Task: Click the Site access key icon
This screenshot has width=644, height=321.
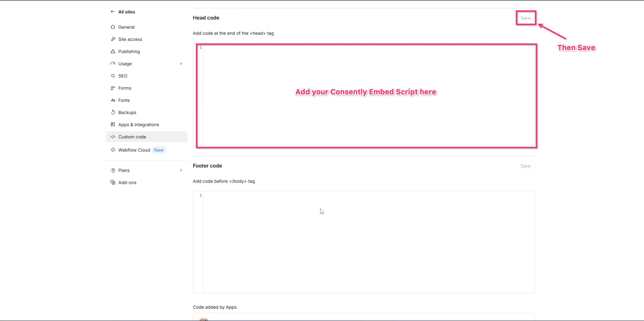Action: (x=113, y=39)
